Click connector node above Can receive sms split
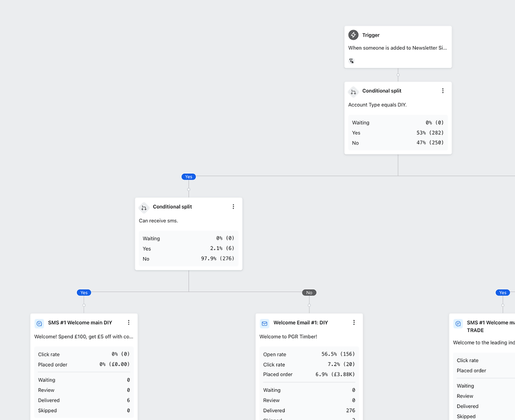 [189, 190]
